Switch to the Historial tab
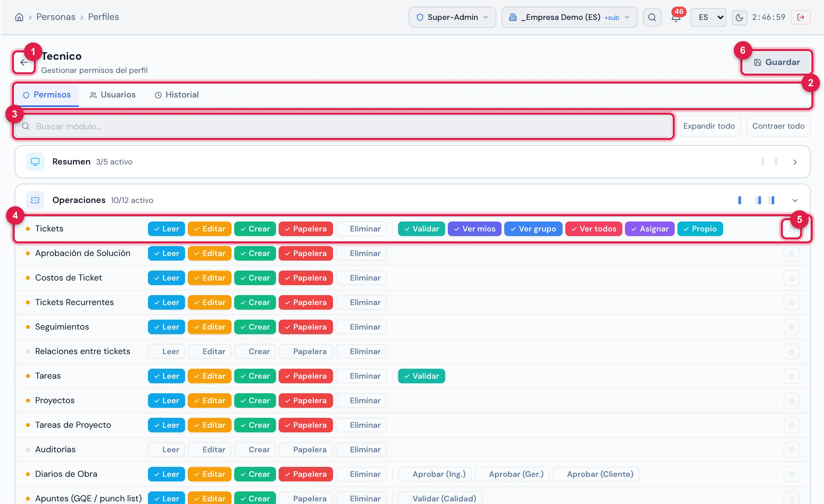Viewport: 824px width, 504px height. 176,95
